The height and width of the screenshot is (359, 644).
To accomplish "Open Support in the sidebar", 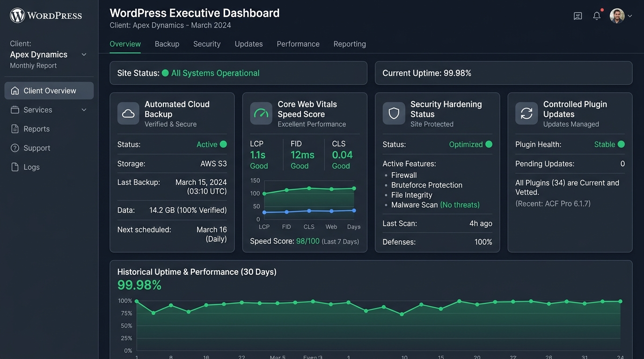I will [49, 148].
